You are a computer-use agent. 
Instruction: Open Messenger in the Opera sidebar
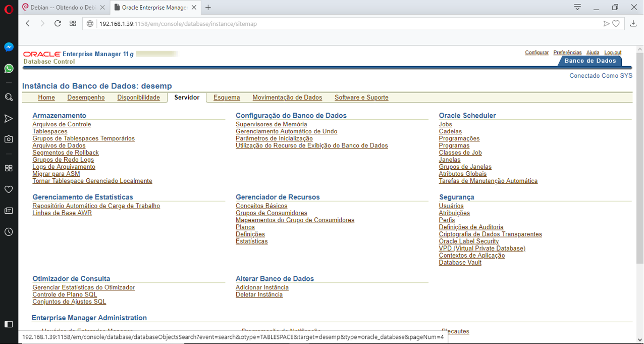(9, 47)
